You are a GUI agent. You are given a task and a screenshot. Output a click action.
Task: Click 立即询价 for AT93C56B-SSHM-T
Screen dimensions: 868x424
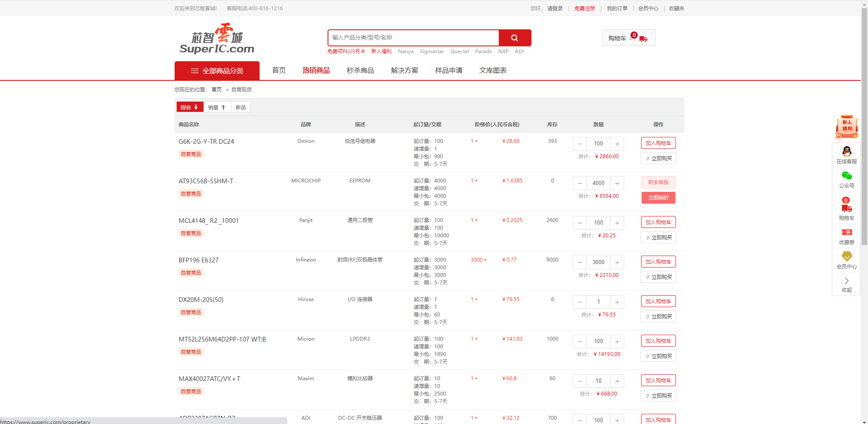tap(658, 198)
